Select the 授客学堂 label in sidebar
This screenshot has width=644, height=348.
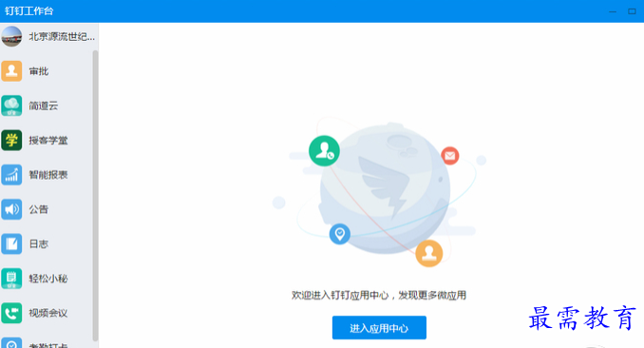tap(48, 141)
